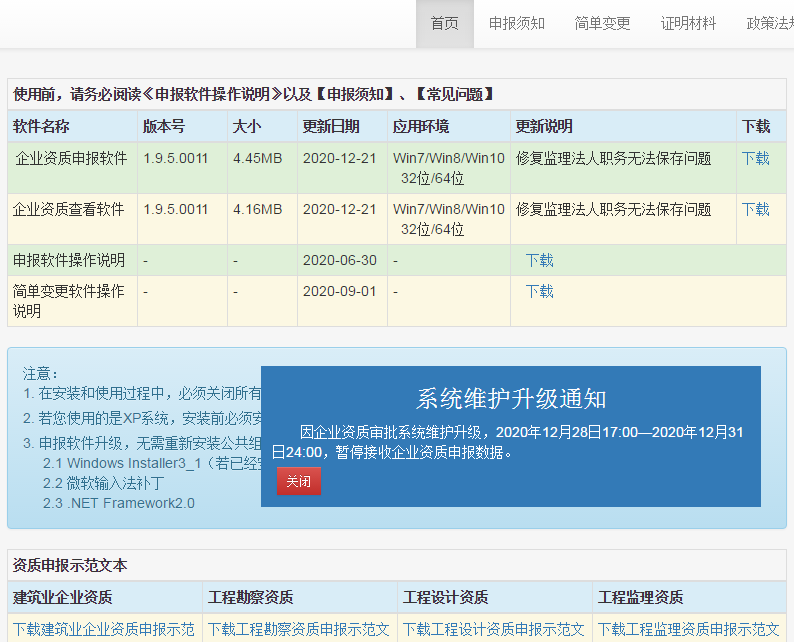
Task: Open the 政策法规 navigation tab
Action: point(770,24)
